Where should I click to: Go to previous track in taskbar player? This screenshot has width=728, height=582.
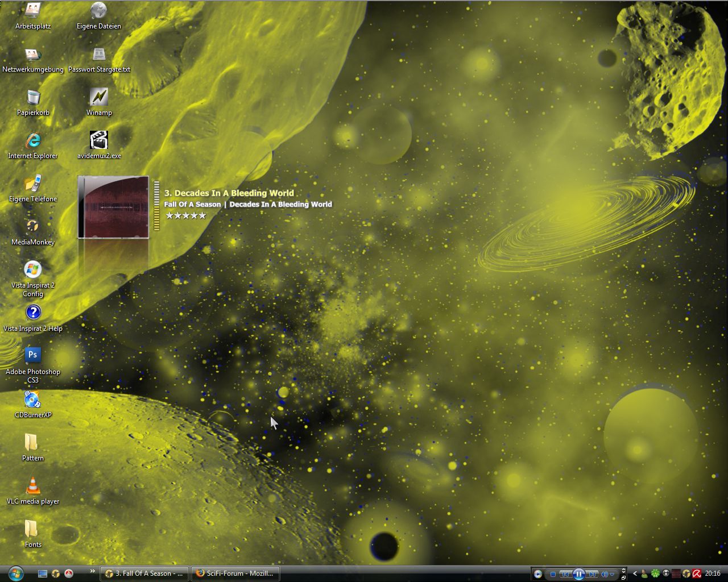coord(565,574)
